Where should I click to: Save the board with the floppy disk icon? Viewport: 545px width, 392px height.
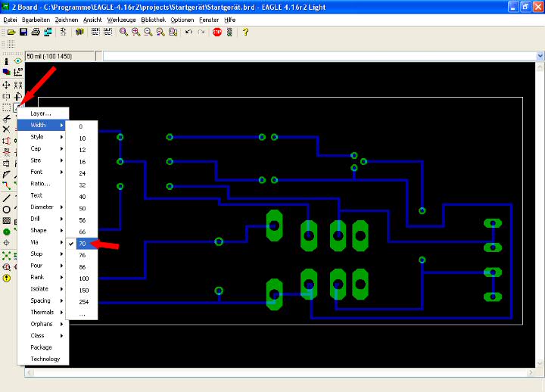click(23, 32)
